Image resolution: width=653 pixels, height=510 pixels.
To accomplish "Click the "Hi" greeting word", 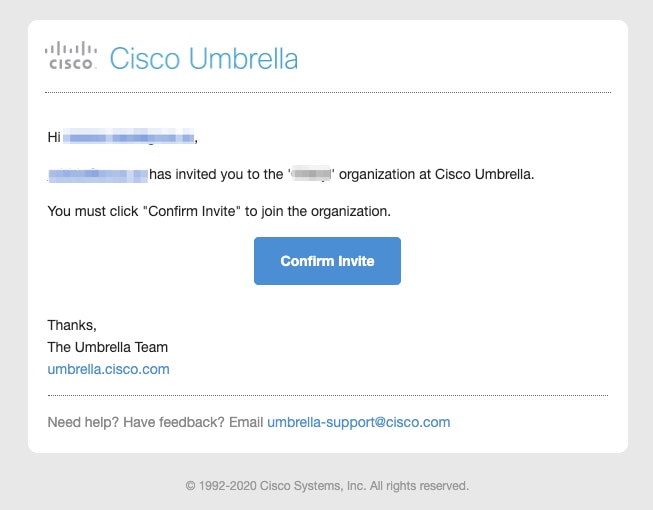I will point(54,136).
